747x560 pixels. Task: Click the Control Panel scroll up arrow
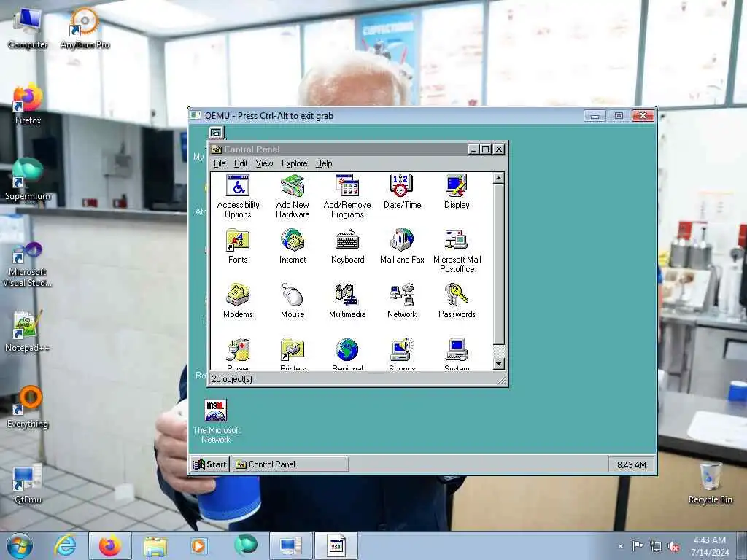498,179
